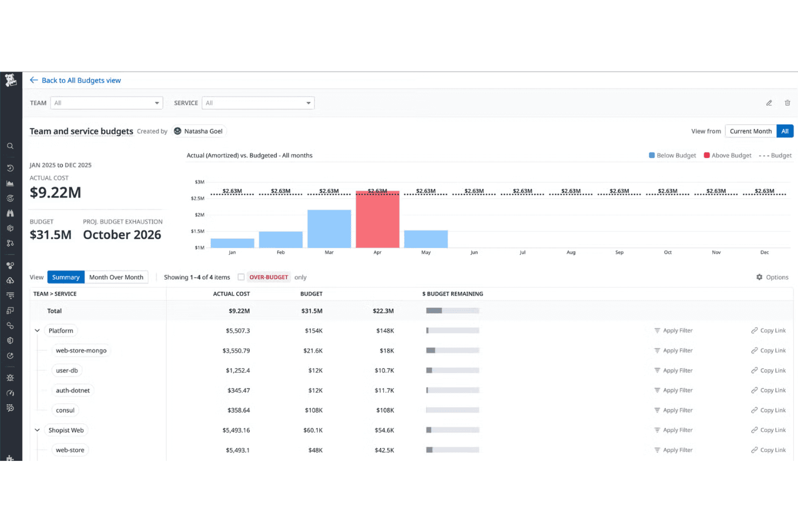Viewport: 798px width, 532px height.
Task: Open the cloud sidebar icon
Action: click(x=10, y=280)
